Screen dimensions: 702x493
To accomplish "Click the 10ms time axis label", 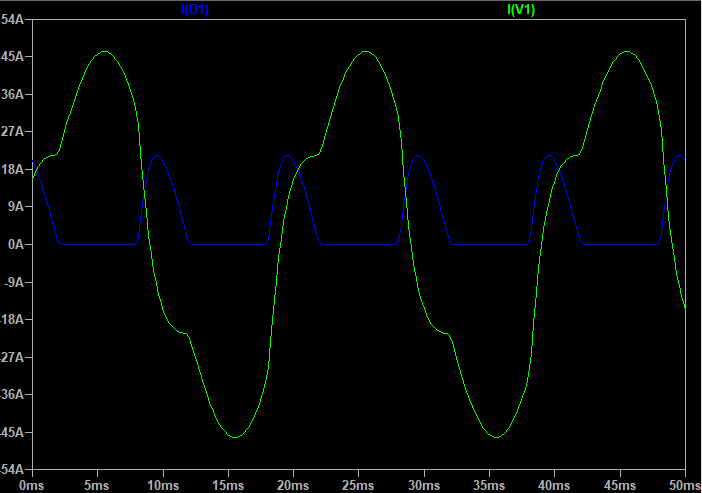I will tap(163, 485).
